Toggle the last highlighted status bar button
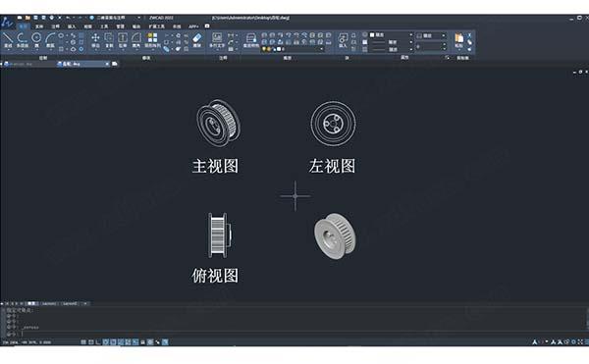The height and width of the screenshot is (364, 589). click(x=165, y=341)
